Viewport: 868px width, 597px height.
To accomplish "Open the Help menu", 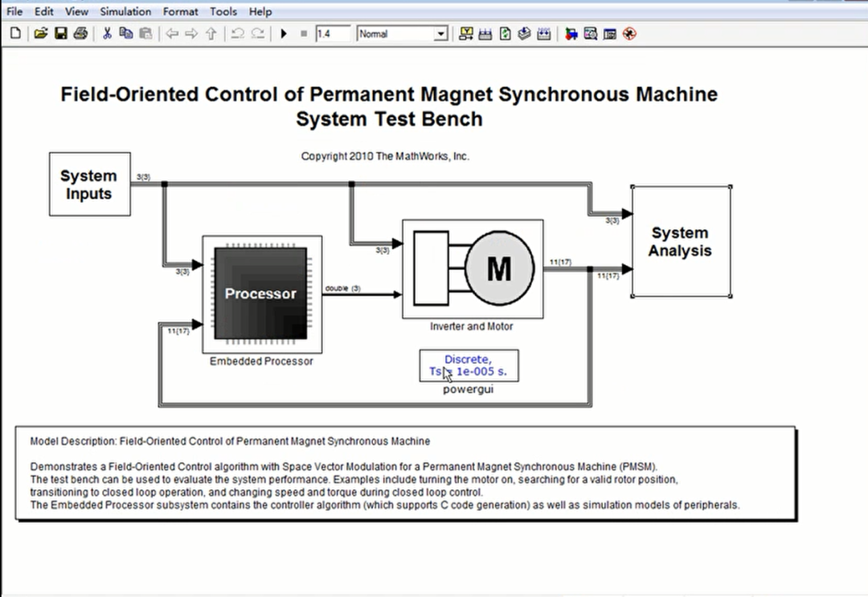I will (x=260, y=11).
